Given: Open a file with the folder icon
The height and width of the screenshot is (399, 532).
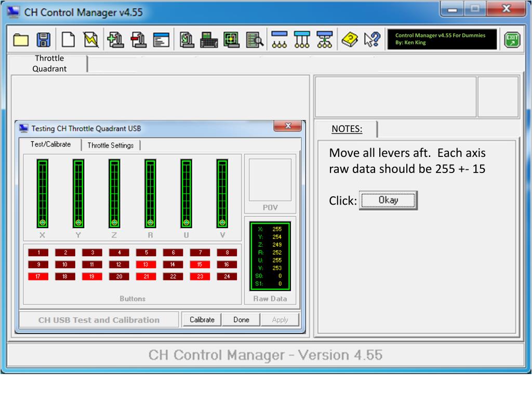Looking at the screenshot, I should 21,39.
